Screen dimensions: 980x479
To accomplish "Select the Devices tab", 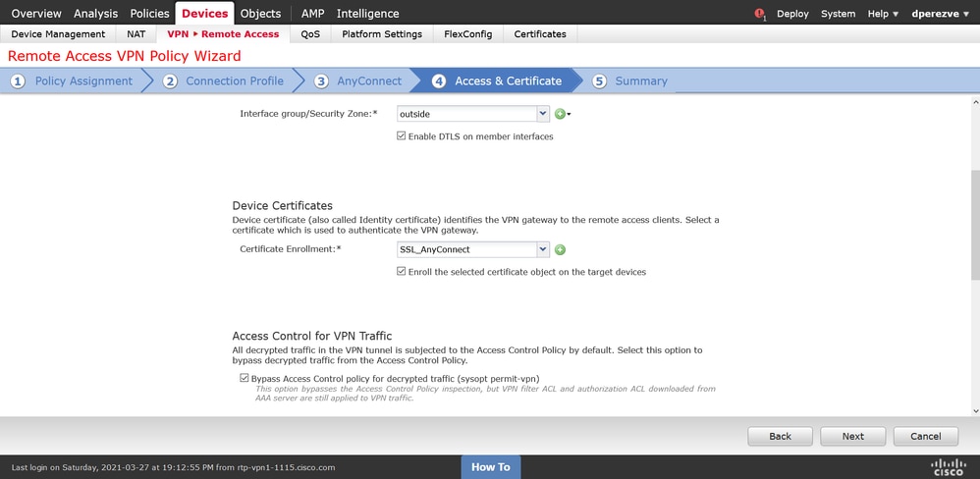I will click(205, 13).
